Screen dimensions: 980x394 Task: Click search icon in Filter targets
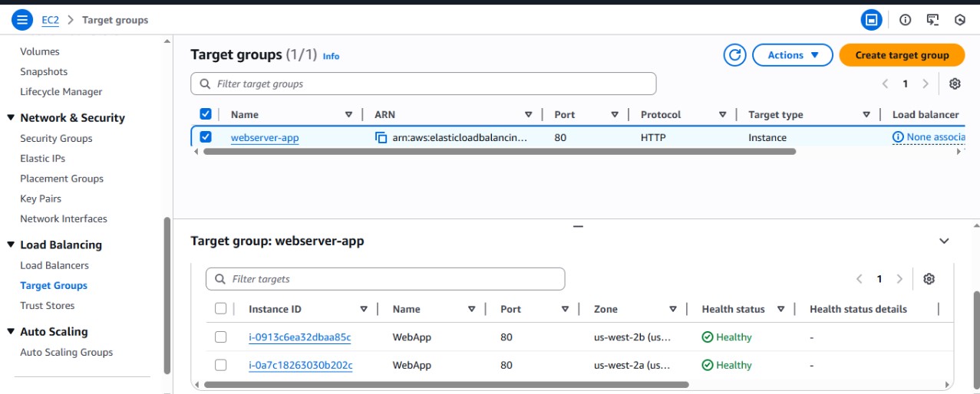point(220,279)
